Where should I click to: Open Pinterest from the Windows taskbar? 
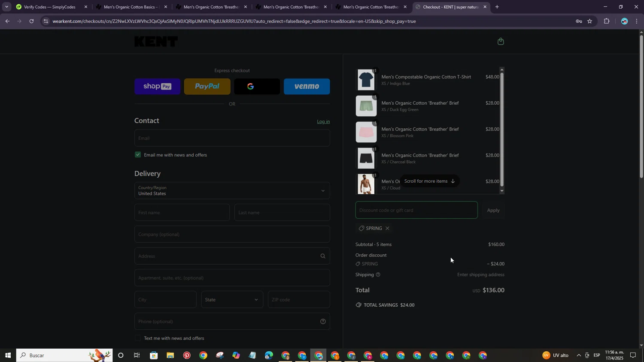coord(187,355)
